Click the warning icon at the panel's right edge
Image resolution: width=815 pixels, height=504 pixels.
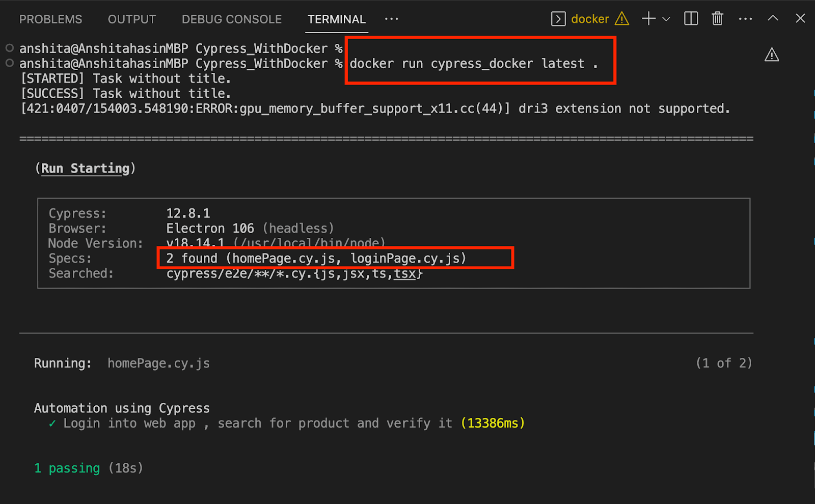pos(772,55)
